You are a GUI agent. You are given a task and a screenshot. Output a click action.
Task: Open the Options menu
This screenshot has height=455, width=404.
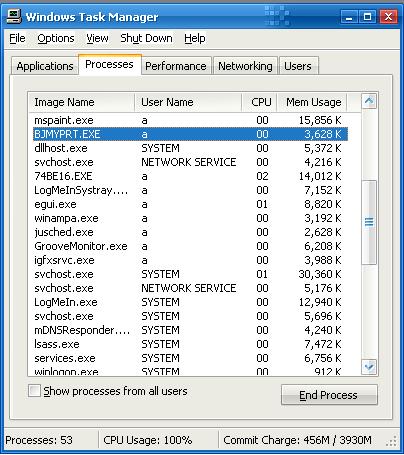[56, 38]
